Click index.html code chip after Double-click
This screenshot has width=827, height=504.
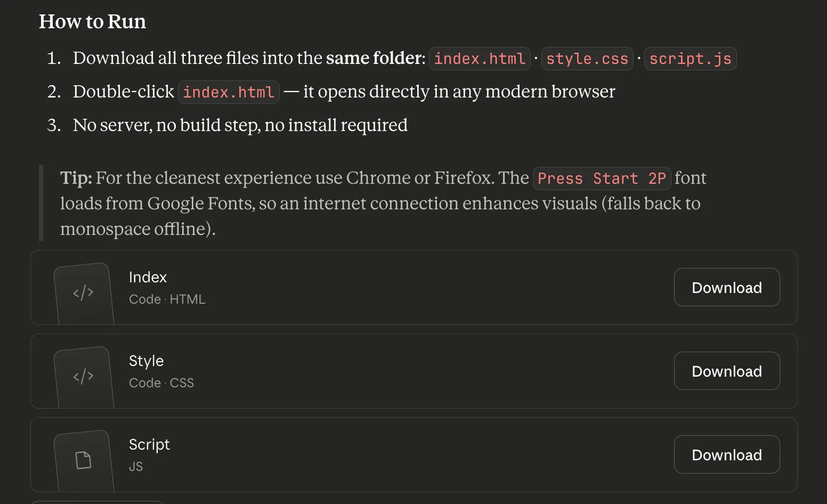click(x=229, y=92)
